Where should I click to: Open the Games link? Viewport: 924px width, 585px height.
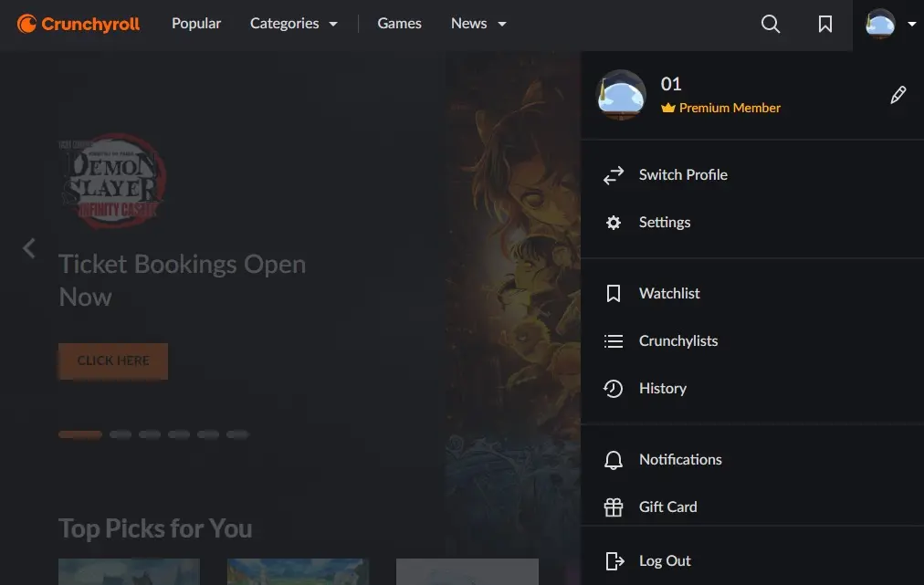pos(399,24)
